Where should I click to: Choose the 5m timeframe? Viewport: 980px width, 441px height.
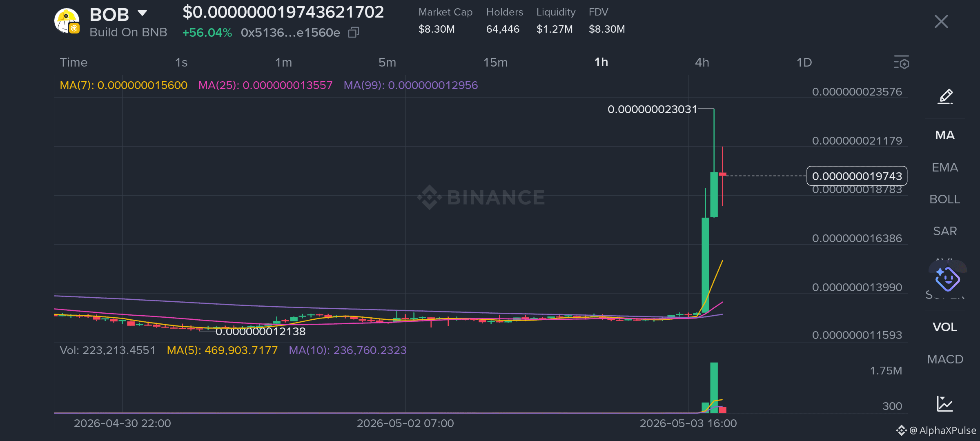(x=387, y=62)
